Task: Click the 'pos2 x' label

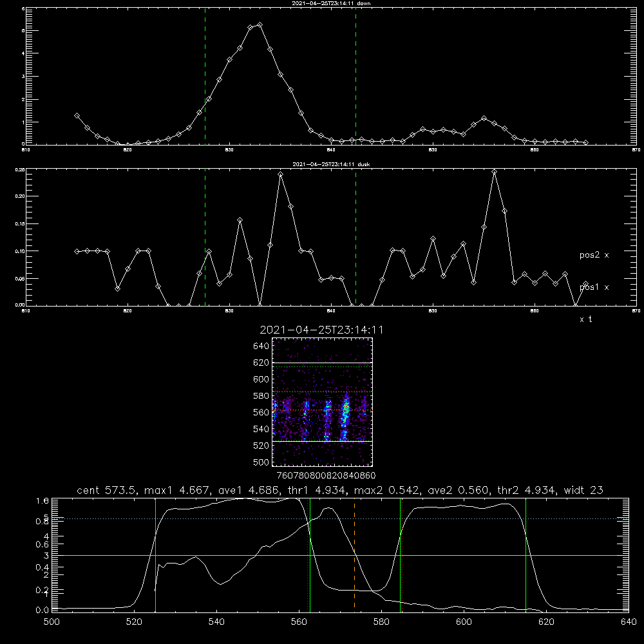Action: tap(594, 255)
